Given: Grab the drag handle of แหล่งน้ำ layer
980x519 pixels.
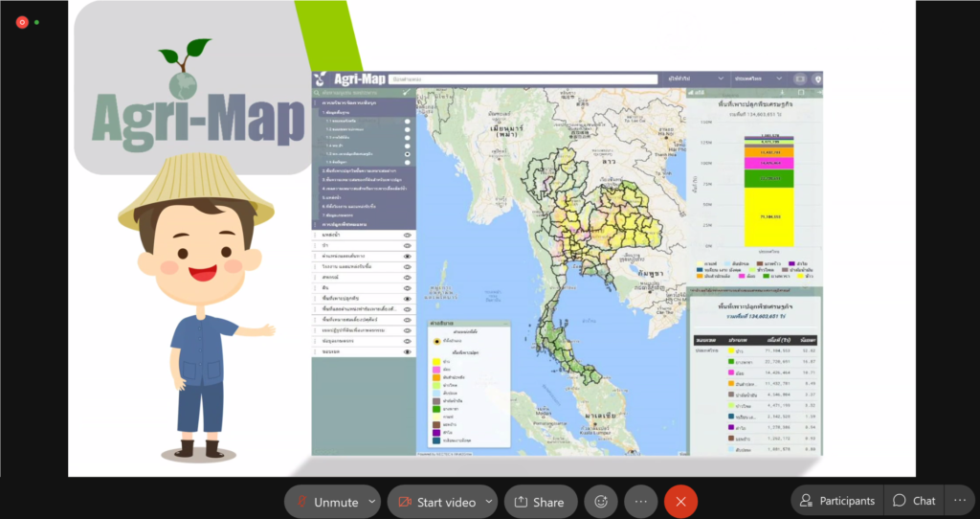Looking at the screenshot, I should pyautogui.click(x=315, y=236).
